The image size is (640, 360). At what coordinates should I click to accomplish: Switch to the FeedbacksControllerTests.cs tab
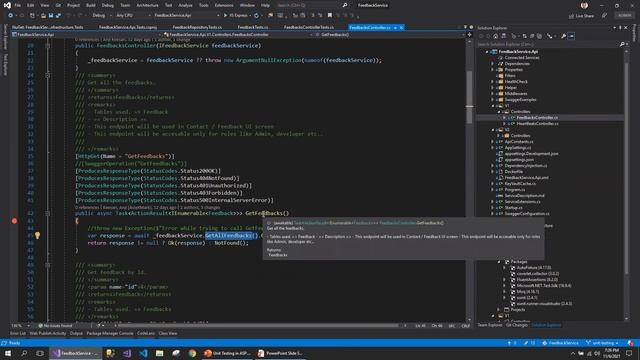tap(309, 27)
